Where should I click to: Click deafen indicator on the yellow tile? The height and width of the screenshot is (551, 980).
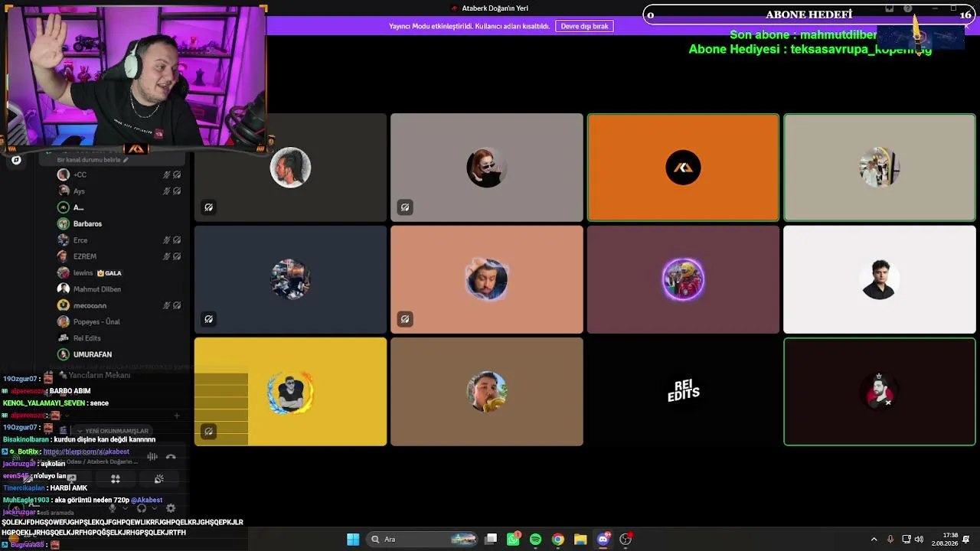pyautogui.click(x=208, y=431)
